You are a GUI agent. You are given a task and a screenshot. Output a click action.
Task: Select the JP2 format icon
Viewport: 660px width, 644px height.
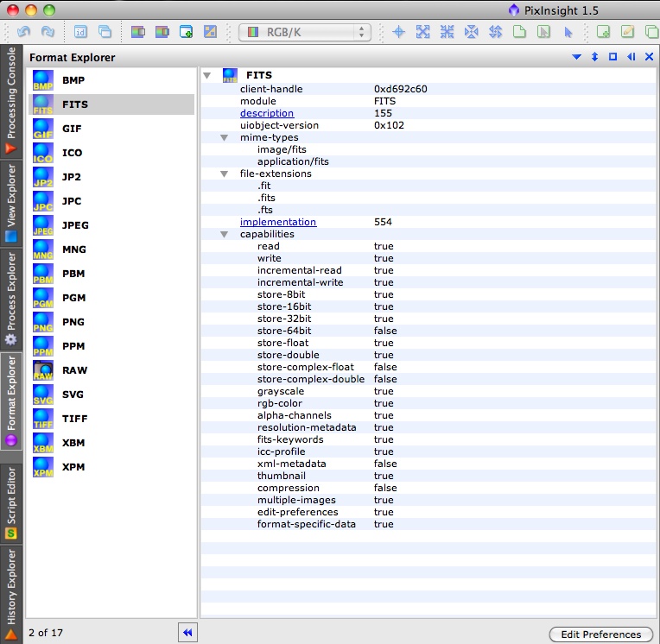(43, 177)
